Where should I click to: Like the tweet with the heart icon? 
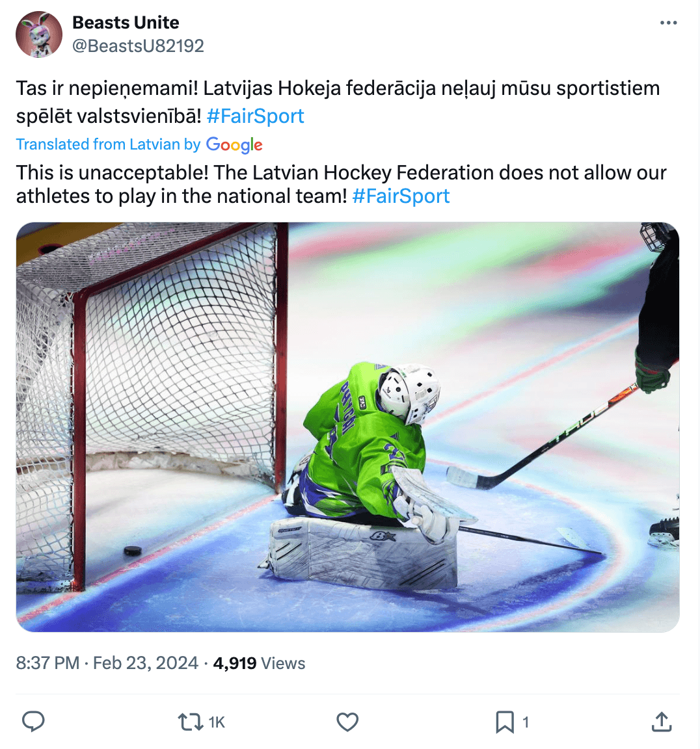[x=347, y=722]
